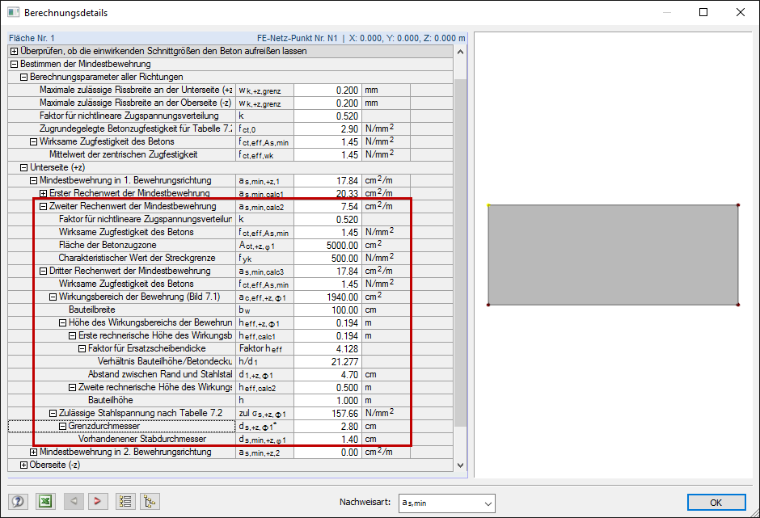The height and width of the screenshot is (518, 760).
Task: Collapse 'Zulässige Stahlspannung nach Tabelle 7.2'
Action: point(53,413)
